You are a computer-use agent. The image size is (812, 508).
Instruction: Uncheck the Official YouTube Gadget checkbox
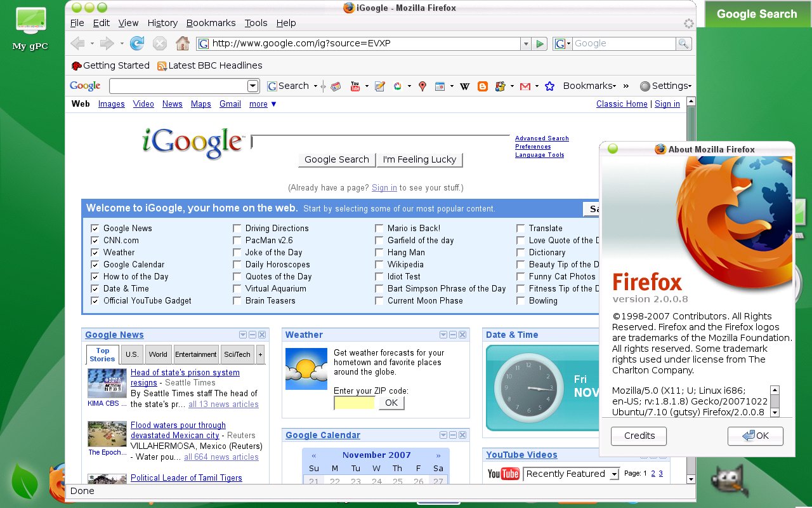click(95, 301)
